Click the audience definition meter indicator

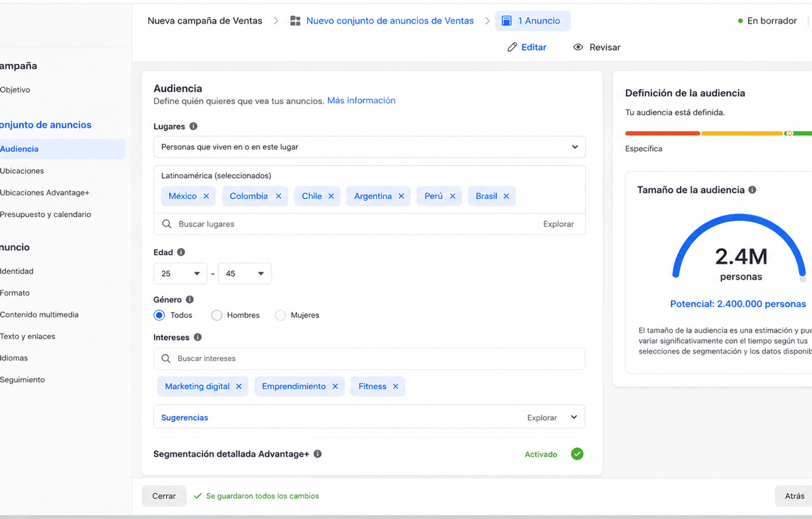point(789,133)
